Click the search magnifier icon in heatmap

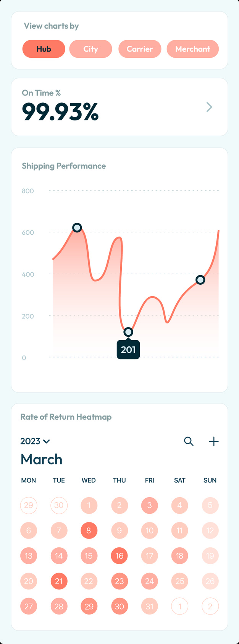[x=189, y=441]
